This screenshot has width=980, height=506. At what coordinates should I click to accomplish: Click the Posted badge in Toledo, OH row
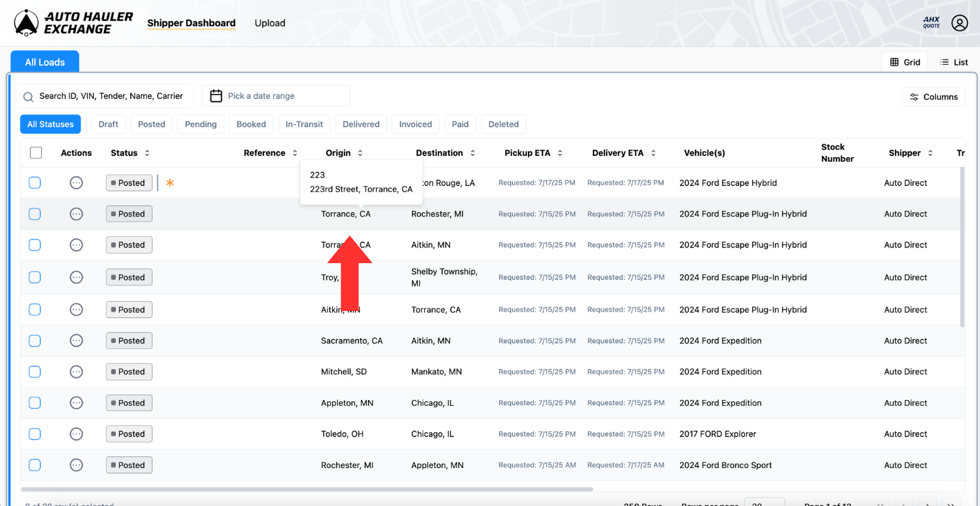tap(129, 434)
